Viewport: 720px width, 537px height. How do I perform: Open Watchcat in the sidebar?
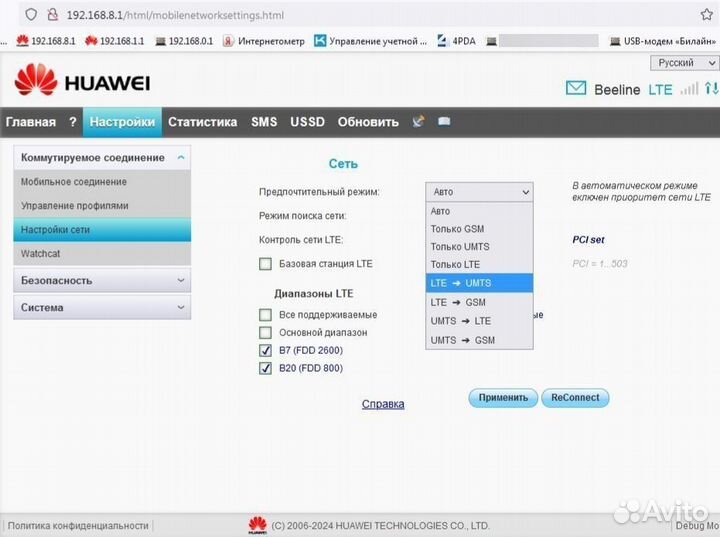coord(102,254)
